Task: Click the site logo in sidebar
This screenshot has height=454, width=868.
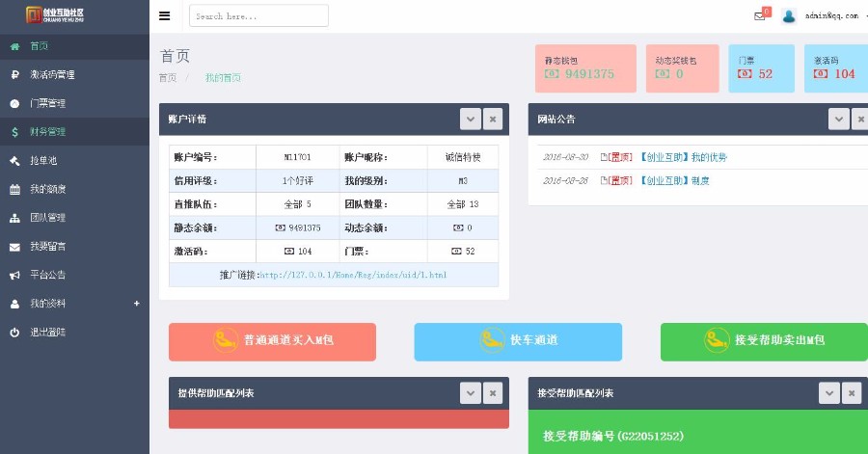Action: (55, 14)
